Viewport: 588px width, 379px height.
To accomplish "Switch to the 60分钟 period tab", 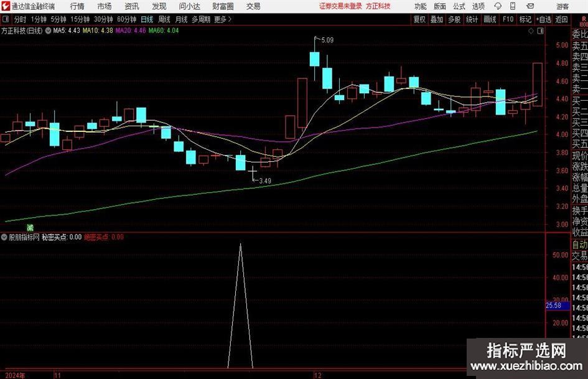I will [x=127, y=19].
